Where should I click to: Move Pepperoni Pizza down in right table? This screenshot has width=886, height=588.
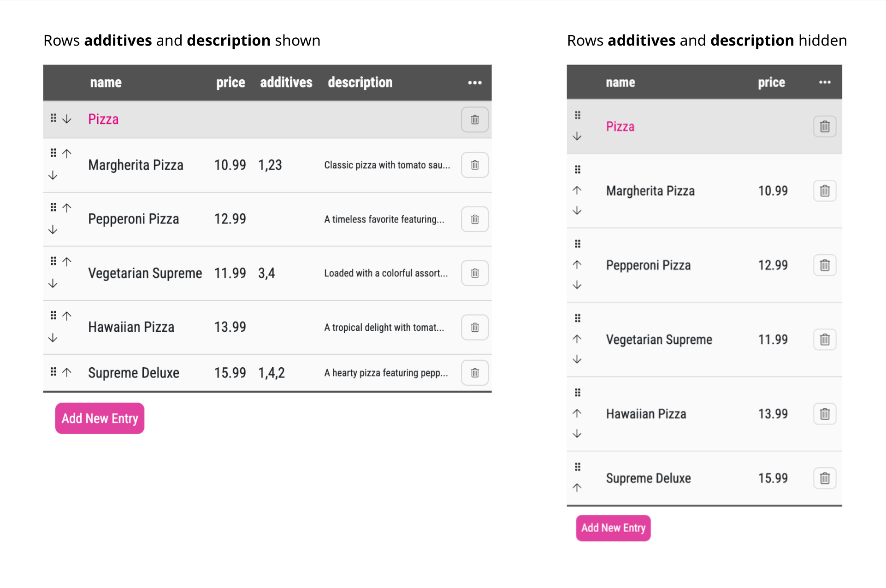tap(577, 285)
